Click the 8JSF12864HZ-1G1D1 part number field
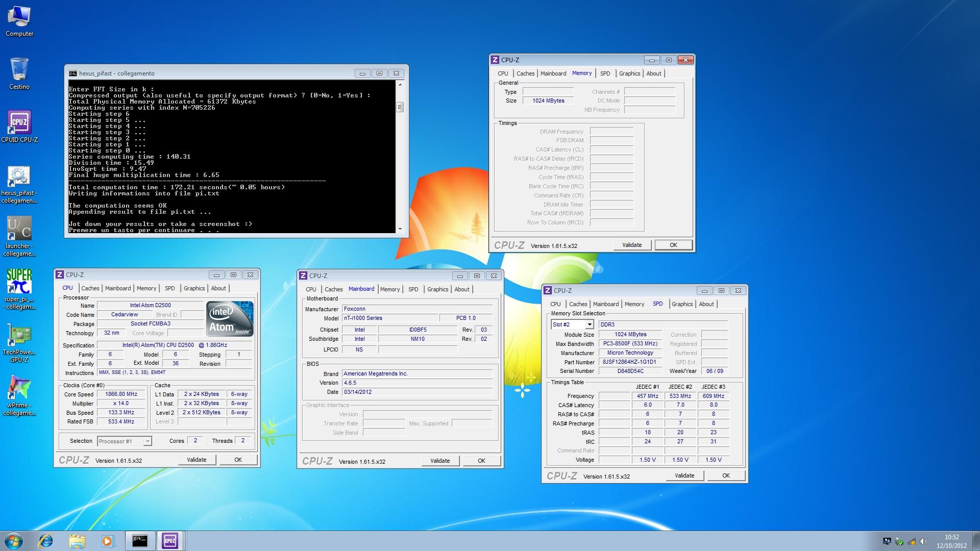This screenshot has height=551, width=980. (630, 362)
